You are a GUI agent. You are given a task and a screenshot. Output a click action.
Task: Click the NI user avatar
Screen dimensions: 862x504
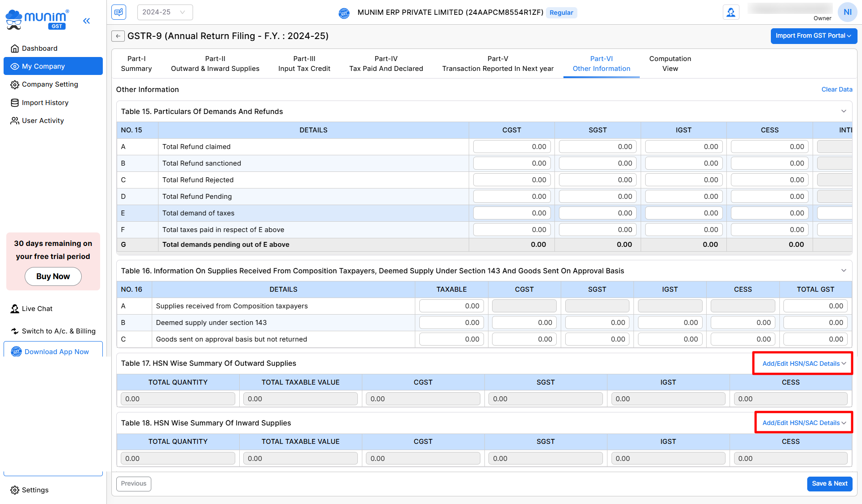847,12
